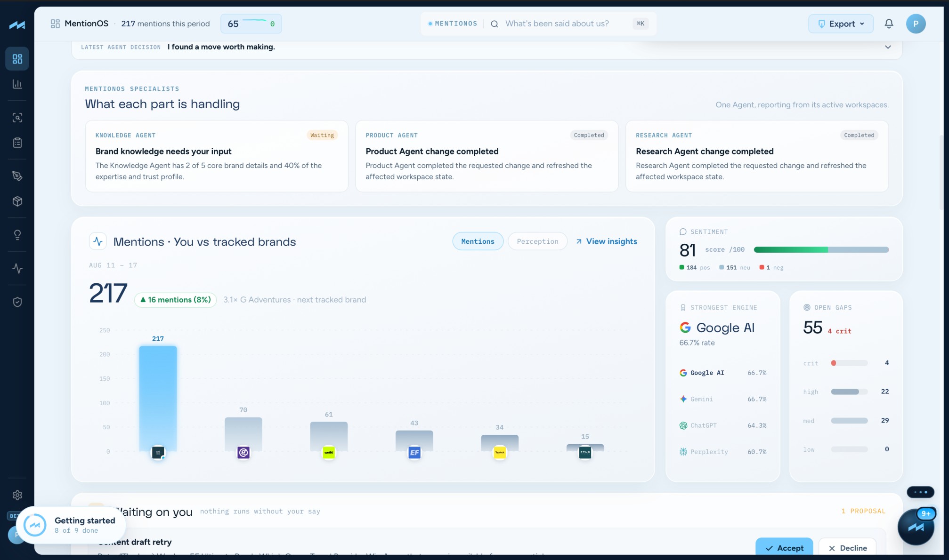Select the Gemini engine row

click(723, 399)
